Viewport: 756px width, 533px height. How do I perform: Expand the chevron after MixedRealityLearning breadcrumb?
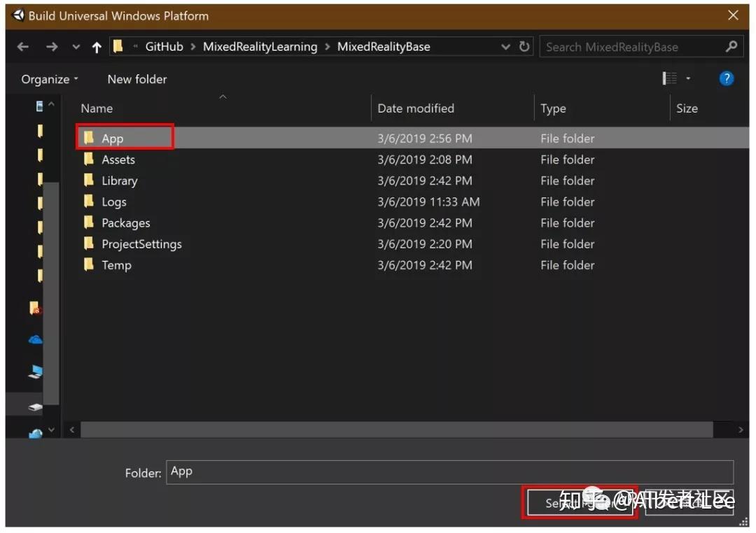point(328,47)
